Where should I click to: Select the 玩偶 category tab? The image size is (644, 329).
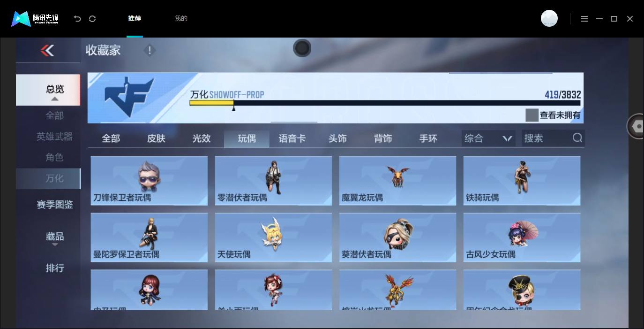[247, 138]
